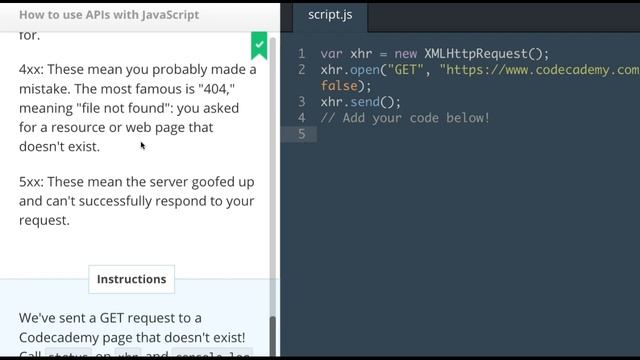Click the 'How to use APIs with JavaScript' title
Screen dimensions: 640x360
[109, 15]
